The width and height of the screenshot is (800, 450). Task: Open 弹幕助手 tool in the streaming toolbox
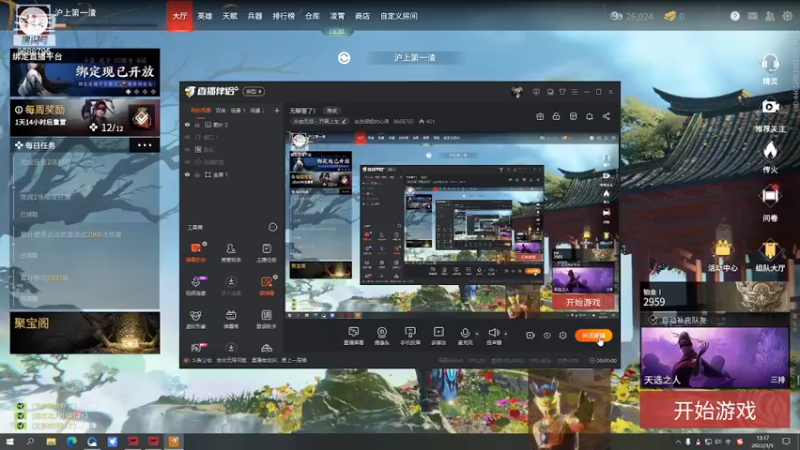tap(196, 252)
